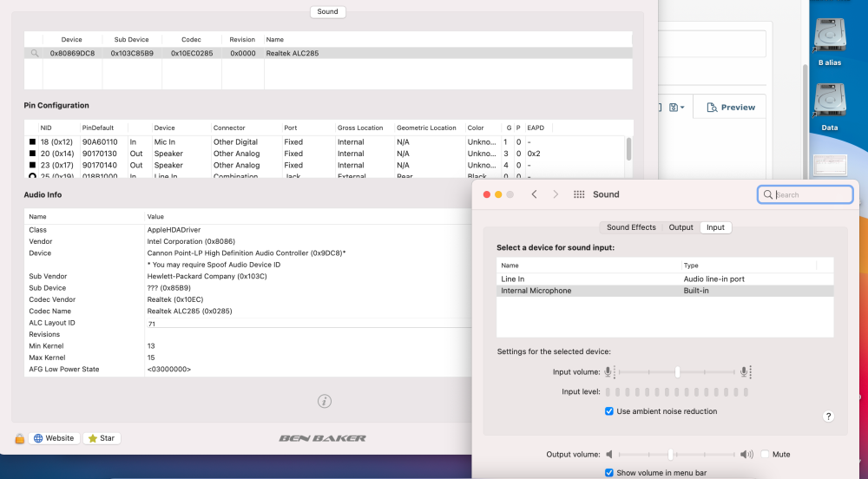Switch to Output tab
This screenshot has width=868, height=479.
tap(681, 227)
